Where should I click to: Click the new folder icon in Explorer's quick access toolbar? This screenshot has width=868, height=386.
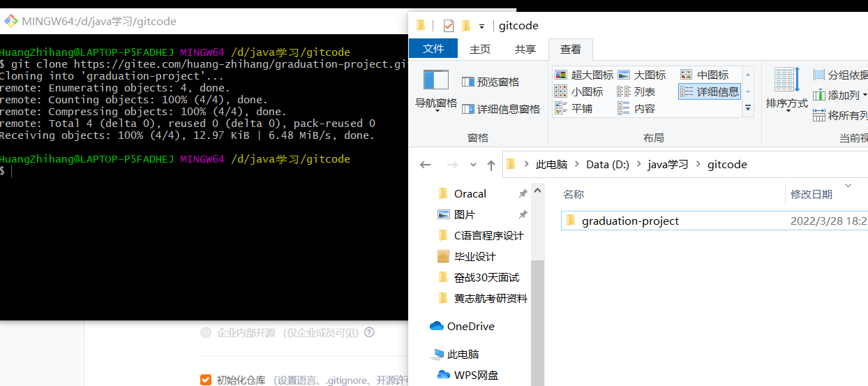coord(466,26)
